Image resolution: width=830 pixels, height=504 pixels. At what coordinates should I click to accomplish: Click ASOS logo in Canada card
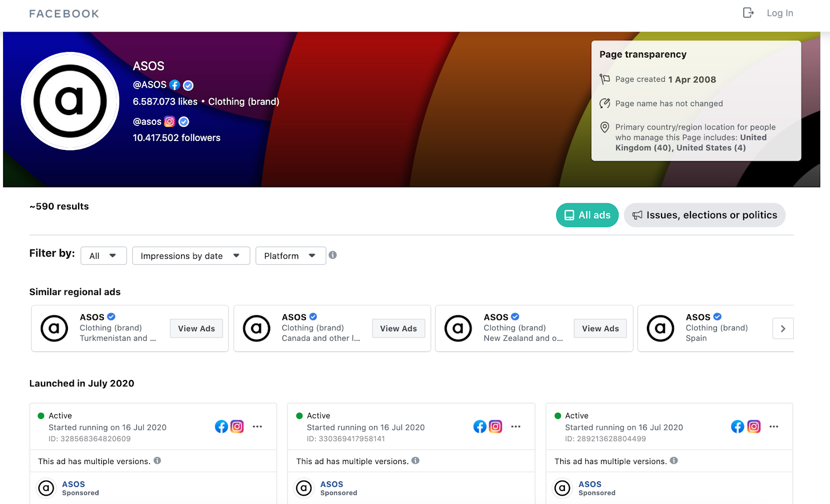[256, 329]
